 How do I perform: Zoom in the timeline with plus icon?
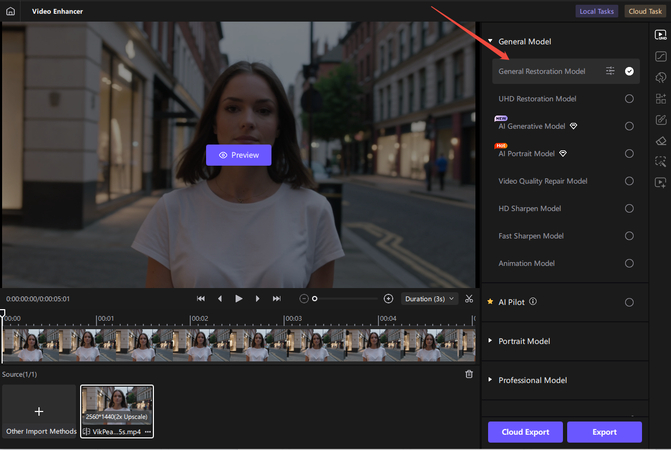(388, 299)
